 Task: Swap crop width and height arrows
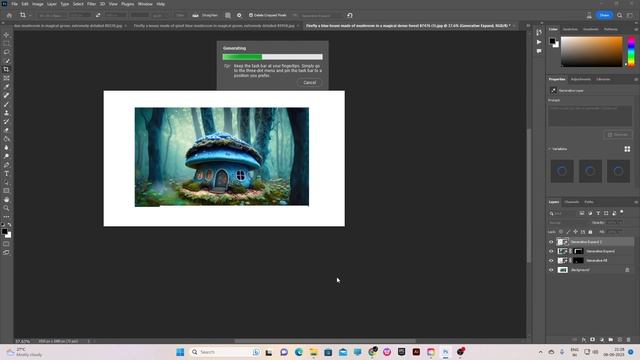pos(98,15)
